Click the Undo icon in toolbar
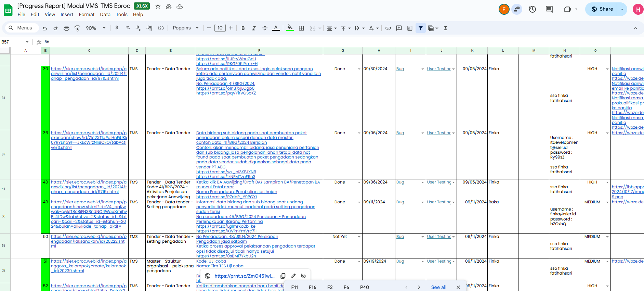644x291 pixels. [x=45, y=28]
